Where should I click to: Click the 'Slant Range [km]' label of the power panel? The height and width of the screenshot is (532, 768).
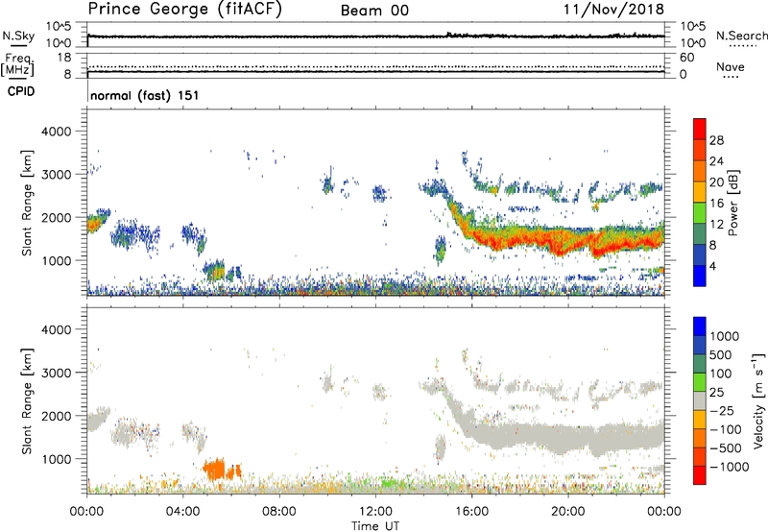click(27, 203)
